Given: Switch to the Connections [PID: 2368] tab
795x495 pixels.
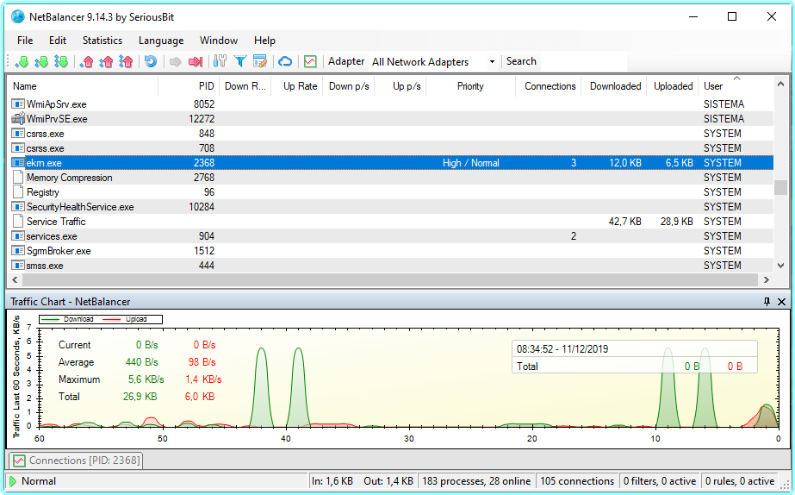Looking at the screenshot, I should point(75,460).
